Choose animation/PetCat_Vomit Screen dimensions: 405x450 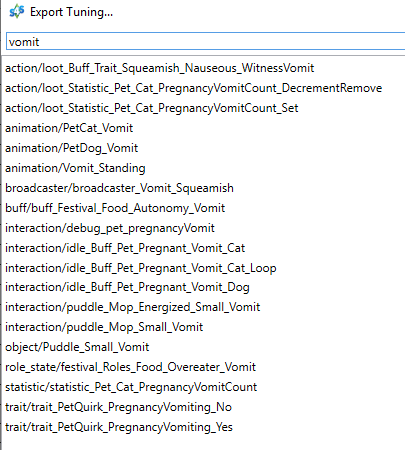69,128
